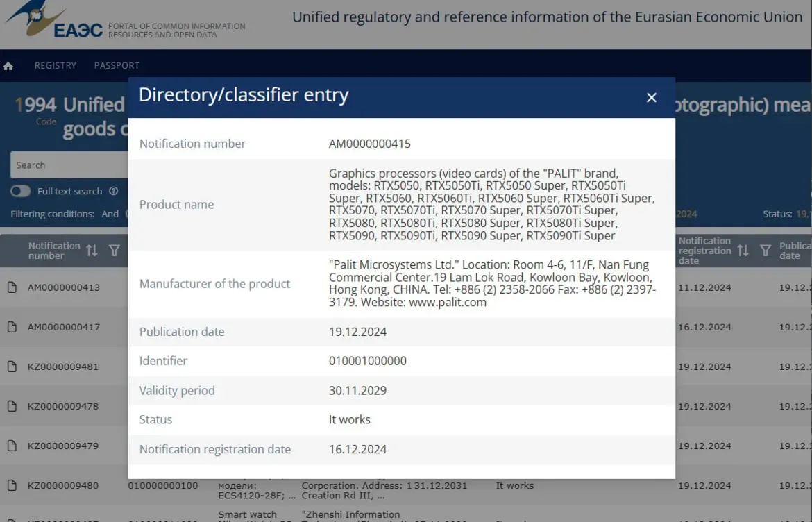Viewport: 812px width, 522px height.
Task: Click publication date 19.12.2024 in dialog
Action: click(x=358, y=332)
